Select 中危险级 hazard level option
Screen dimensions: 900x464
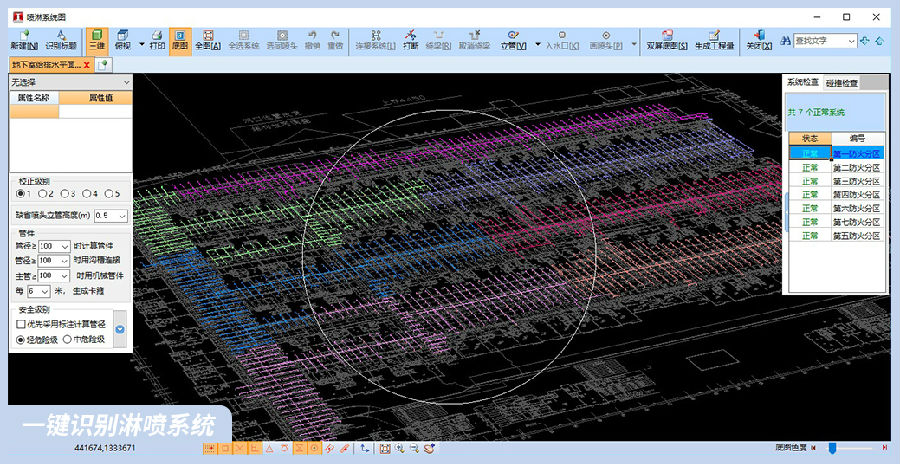click(67, 339)
